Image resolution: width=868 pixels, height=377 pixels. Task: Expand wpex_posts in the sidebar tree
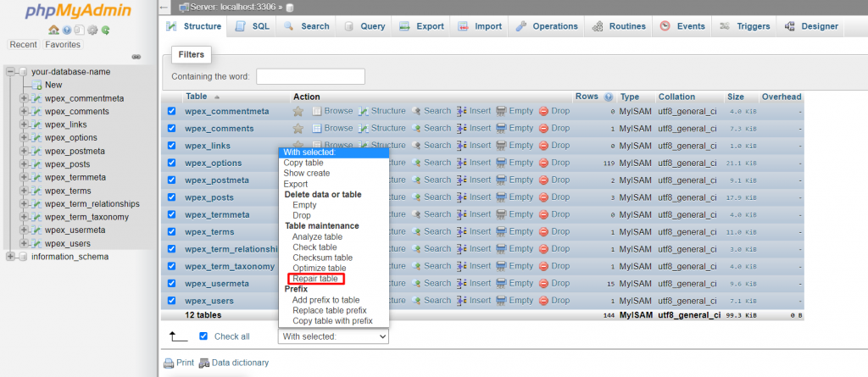pos(24,164)
